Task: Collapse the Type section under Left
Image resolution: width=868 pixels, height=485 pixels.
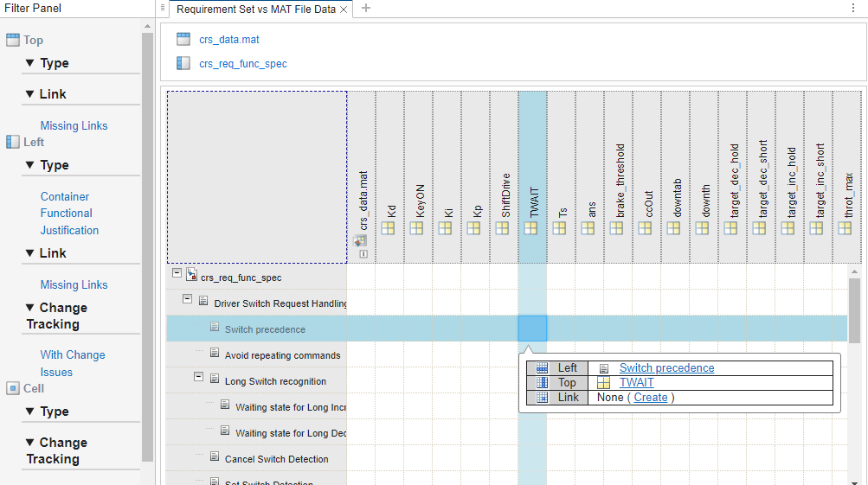Action: pos(30,165)
